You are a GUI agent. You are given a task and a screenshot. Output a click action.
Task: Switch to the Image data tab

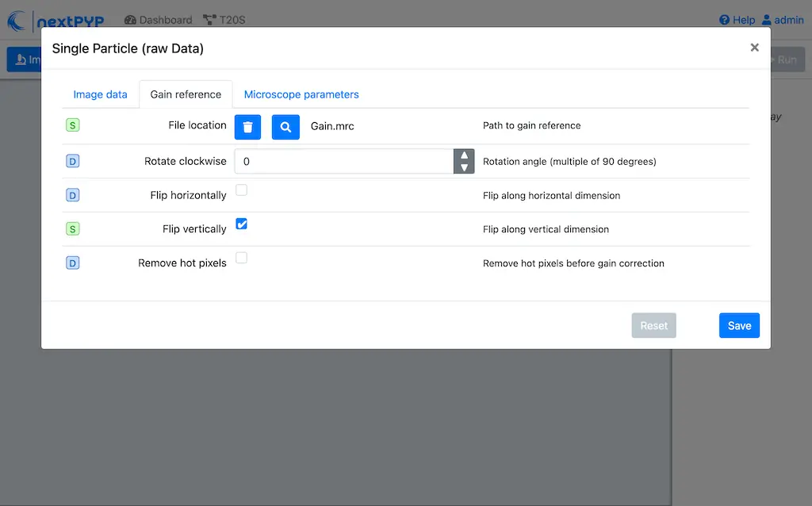point(100,94)
